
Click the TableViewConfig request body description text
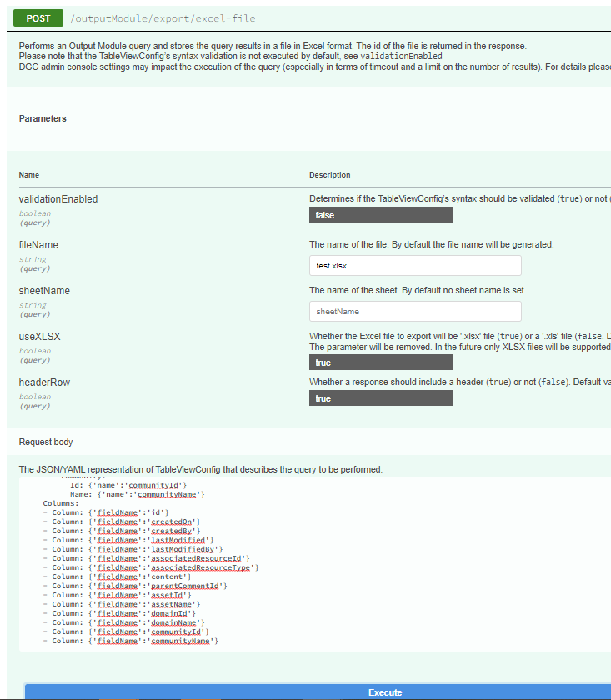(201, 470)
